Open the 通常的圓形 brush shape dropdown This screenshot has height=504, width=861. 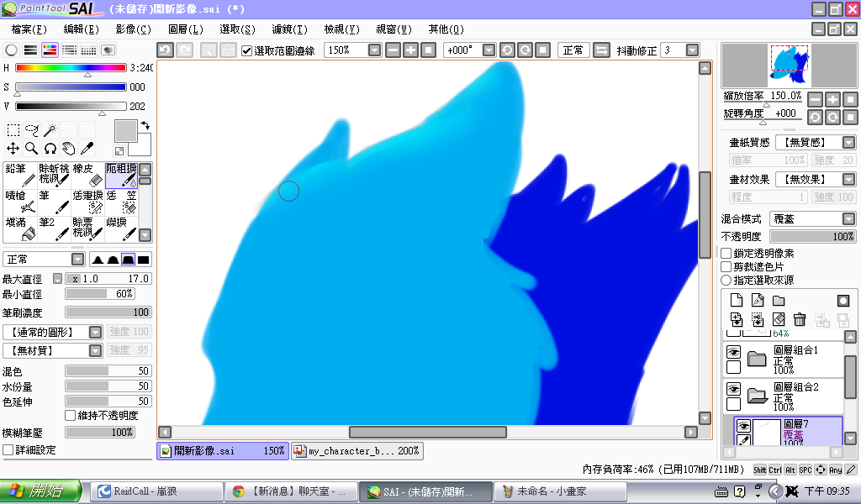[x=96, y=332]
